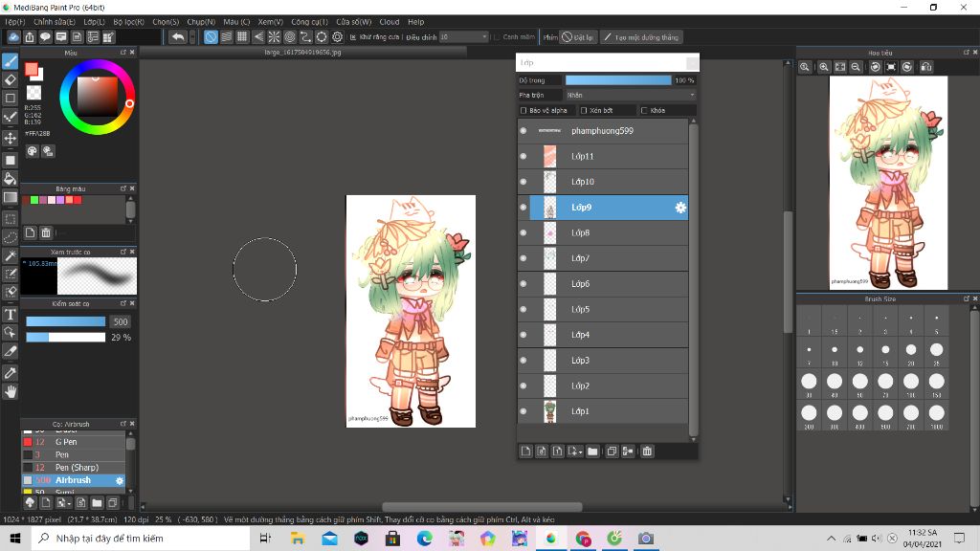
Task: Hide the phamphuong599 layer
Action: coord(523,130)
